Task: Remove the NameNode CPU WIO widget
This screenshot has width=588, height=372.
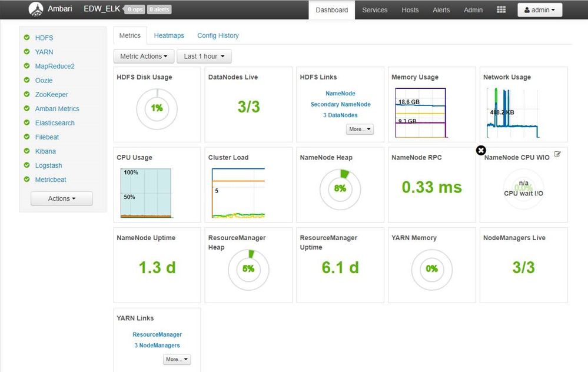Action: tap(481, 150)
